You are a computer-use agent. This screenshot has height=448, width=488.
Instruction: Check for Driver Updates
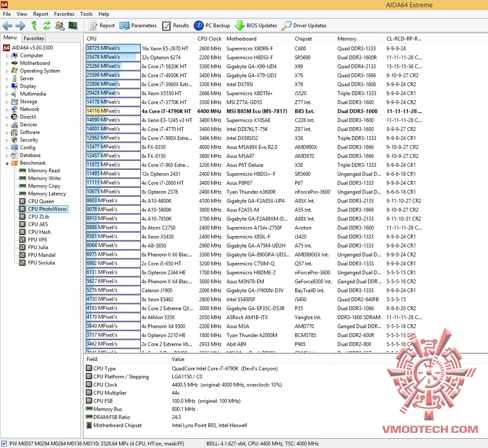(304, 26)
